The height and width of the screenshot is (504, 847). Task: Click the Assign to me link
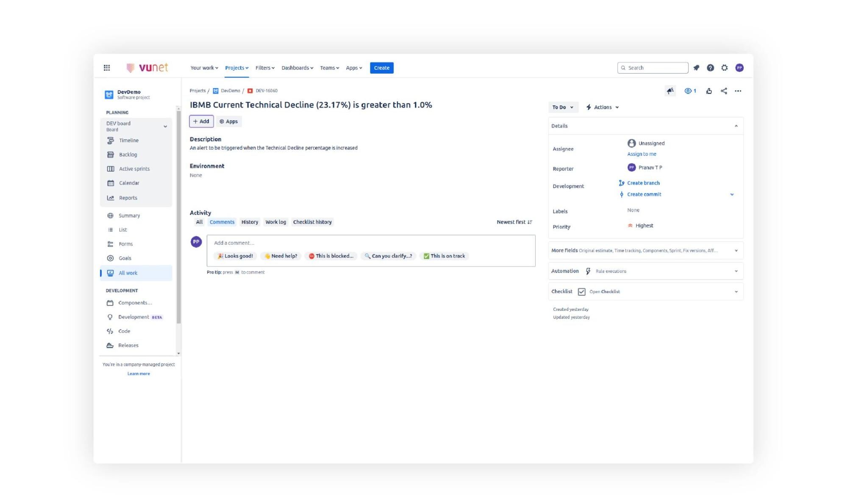[641, 154]
